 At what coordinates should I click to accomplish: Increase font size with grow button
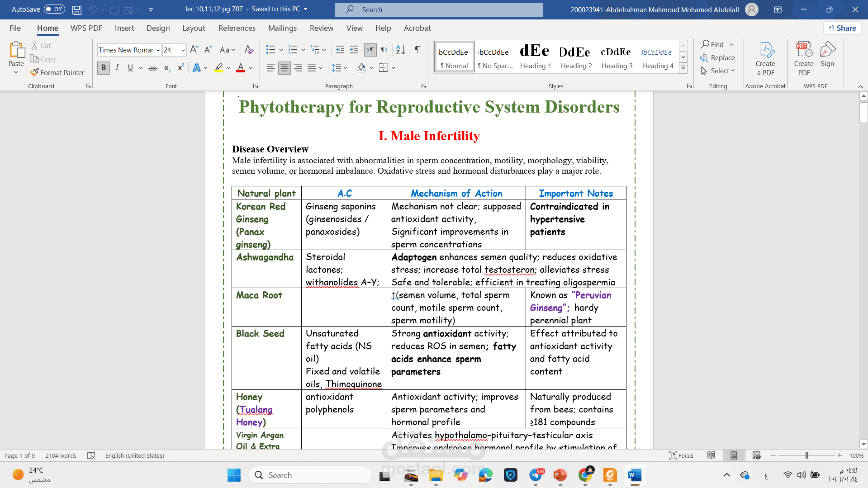click(x=194, y=50)
